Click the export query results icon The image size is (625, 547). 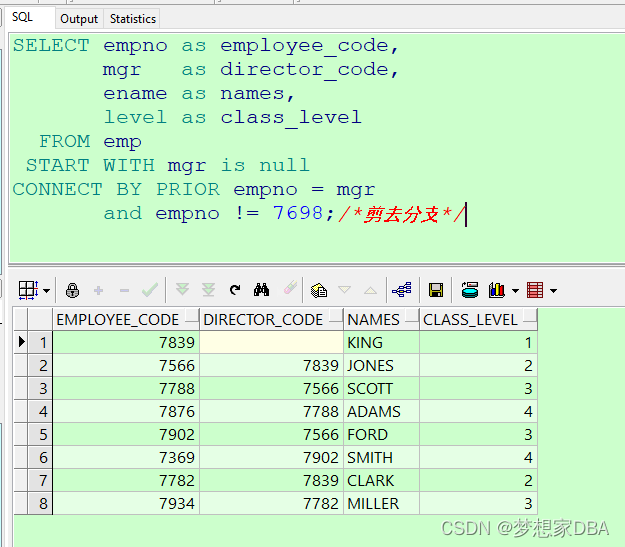(x=470, y=290)
